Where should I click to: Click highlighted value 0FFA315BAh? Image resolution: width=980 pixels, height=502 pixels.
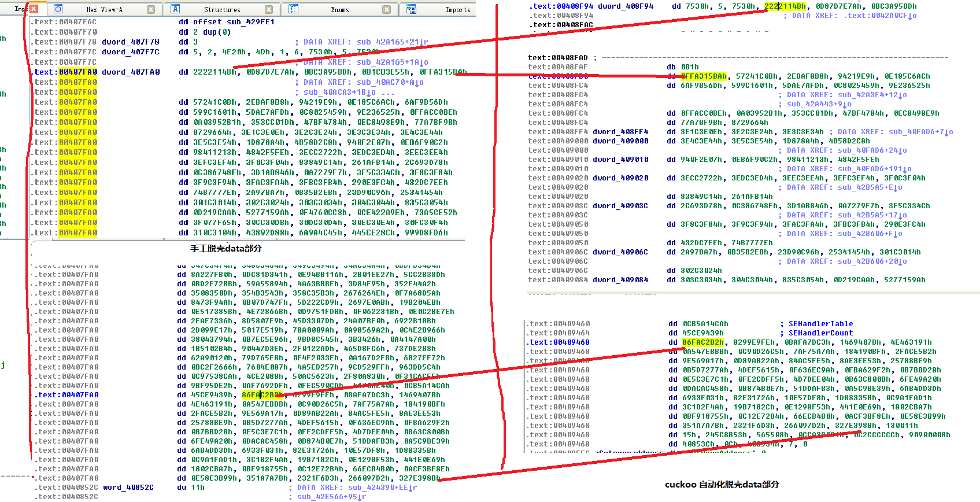pos(704,76)
